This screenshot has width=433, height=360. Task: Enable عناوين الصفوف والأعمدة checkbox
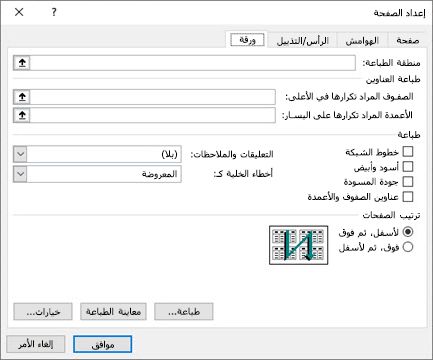(x=408, y=197)
